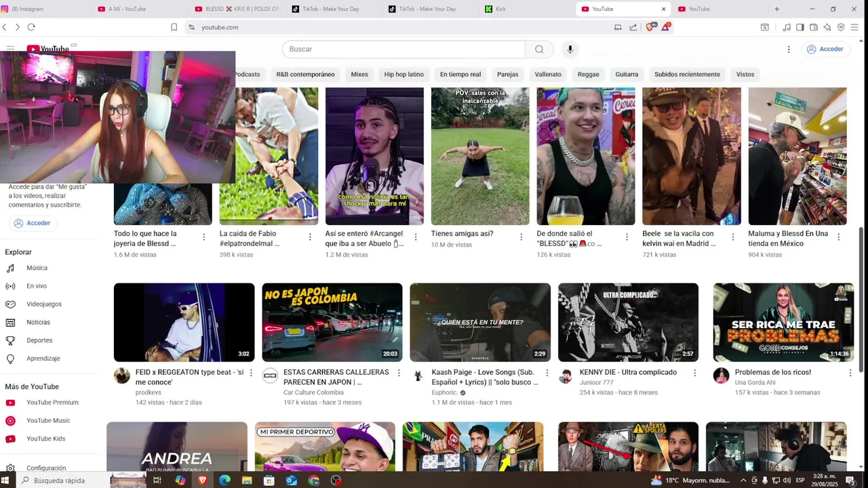Open options for 'Tienes amigas asi?' short
Viewport: 868px width, 488px height.
521,237
